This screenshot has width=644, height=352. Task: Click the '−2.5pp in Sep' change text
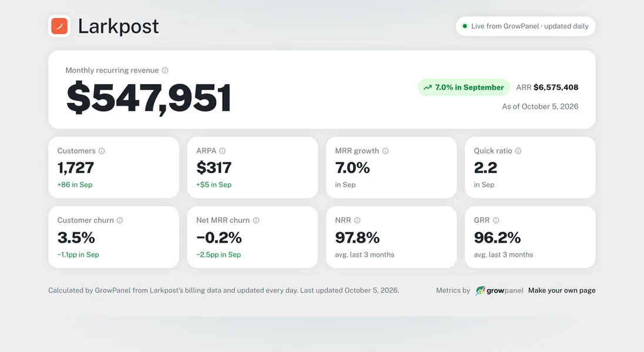point(219,254)
